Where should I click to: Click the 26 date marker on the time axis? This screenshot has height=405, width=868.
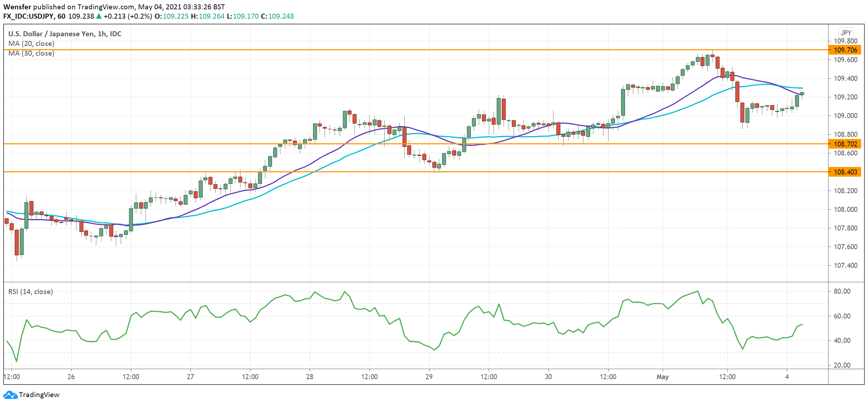tap(71, 377)
